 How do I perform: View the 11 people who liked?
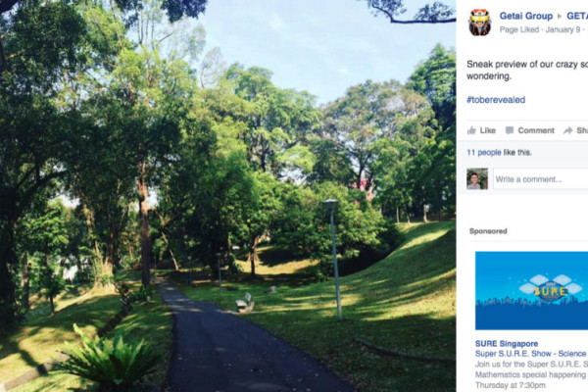[x=484, y=152]
